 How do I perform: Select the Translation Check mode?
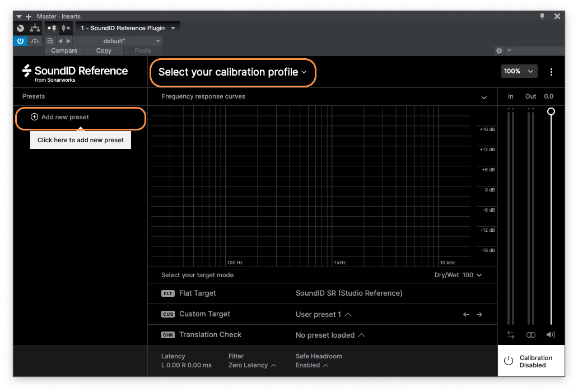point(210,335)
